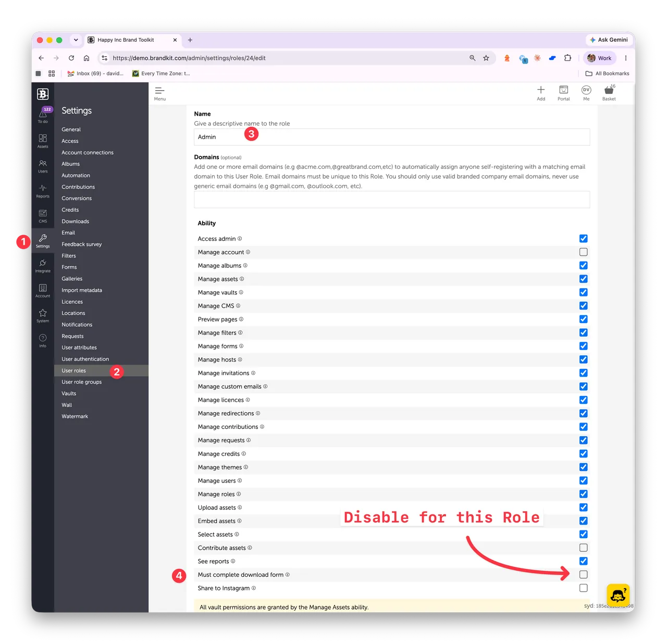Click the Brandkit logo icon
Viewport: 667px width, 644px height.
tap(43, 94)
